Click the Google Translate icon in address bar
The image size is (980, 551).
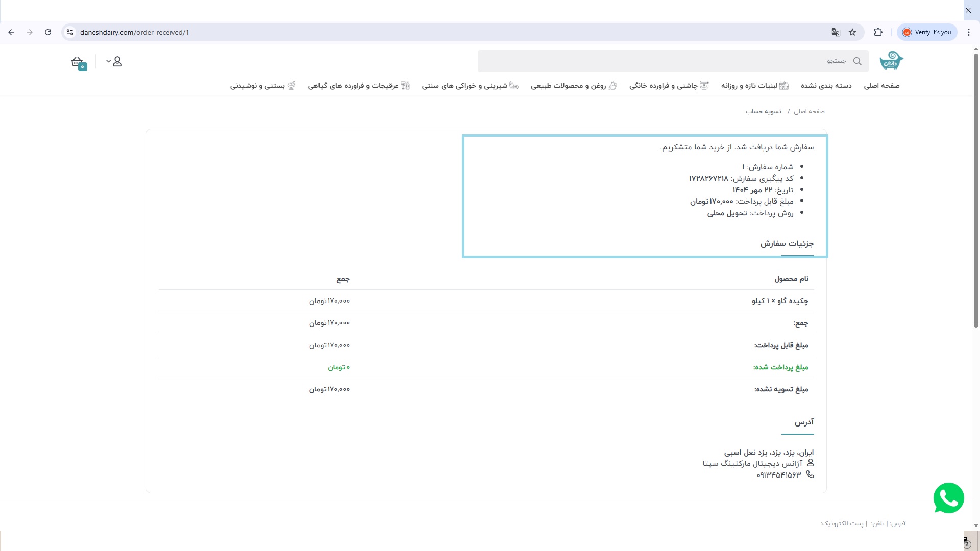[836, 32]
